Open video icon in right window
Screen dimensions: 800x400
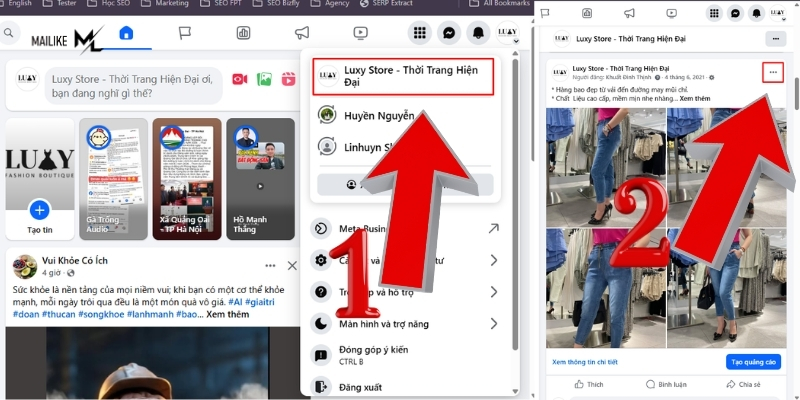[x=671, y=13]
